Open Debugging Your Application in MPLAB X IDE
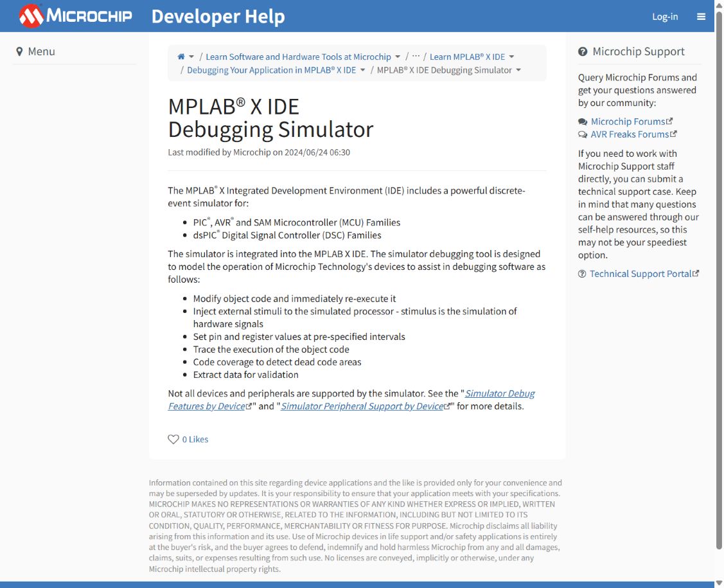Image resolution: width=724 pixels, height=588 pixels. point(272,70)
